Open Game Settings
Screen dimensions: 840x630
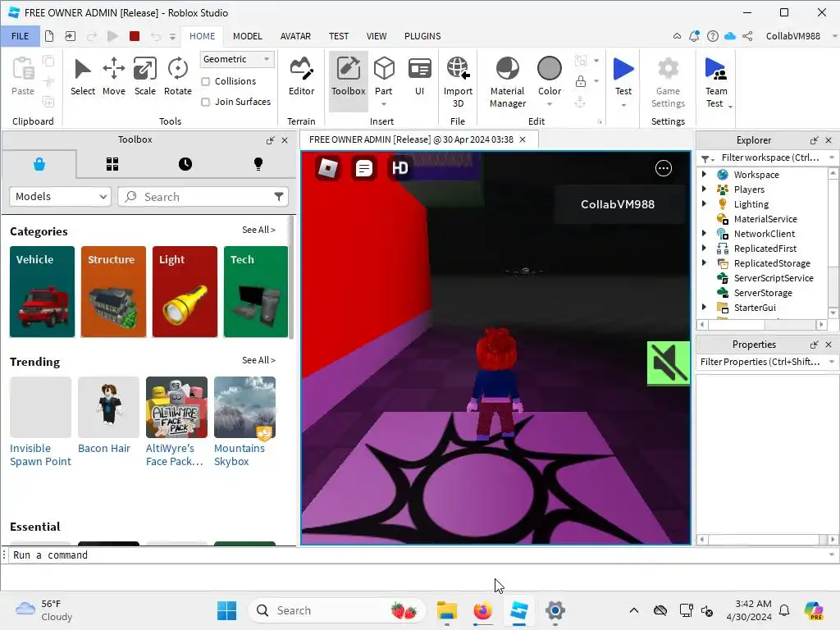click(x=668, y=81)
